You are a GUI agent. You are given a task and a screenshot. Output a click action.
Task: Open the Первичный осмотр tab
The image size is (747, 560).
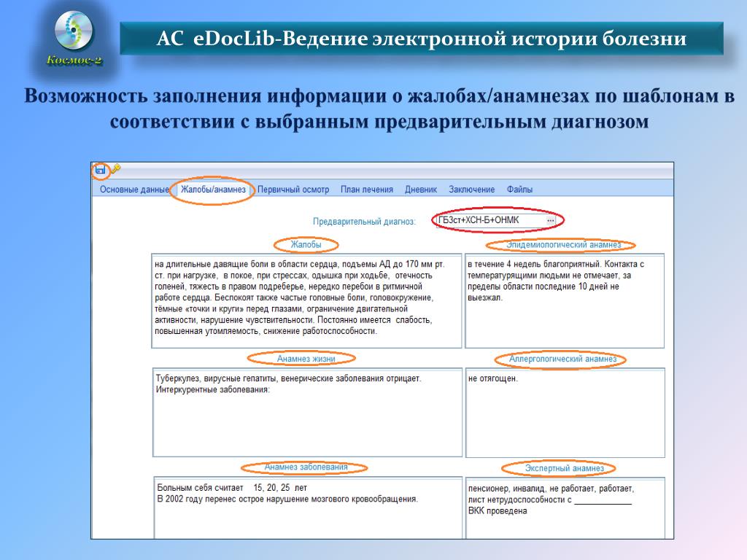[293, 189]
